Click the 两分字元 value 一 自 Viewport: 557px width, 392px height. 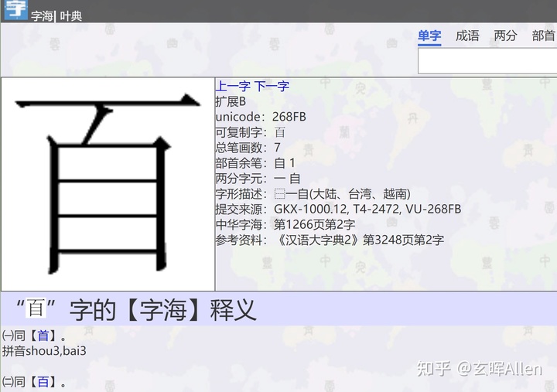click(287, 179)
